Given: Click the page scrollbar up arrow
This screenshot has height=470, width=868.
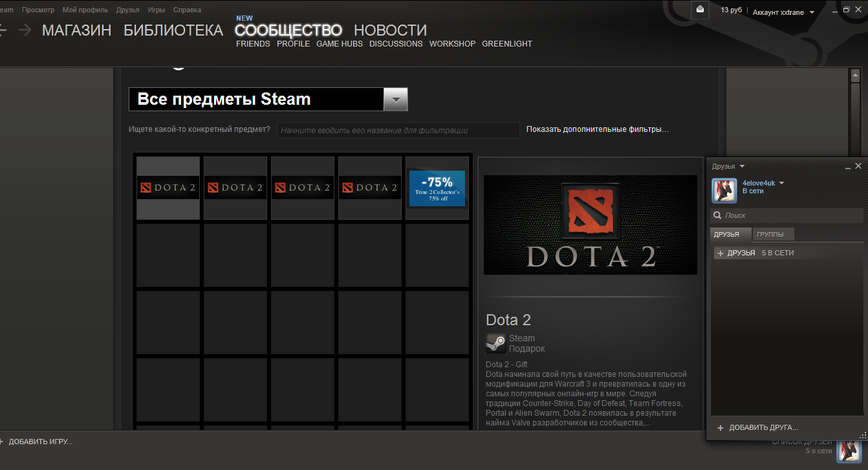Looking at the screenshot, I should (x=855, y=75).
